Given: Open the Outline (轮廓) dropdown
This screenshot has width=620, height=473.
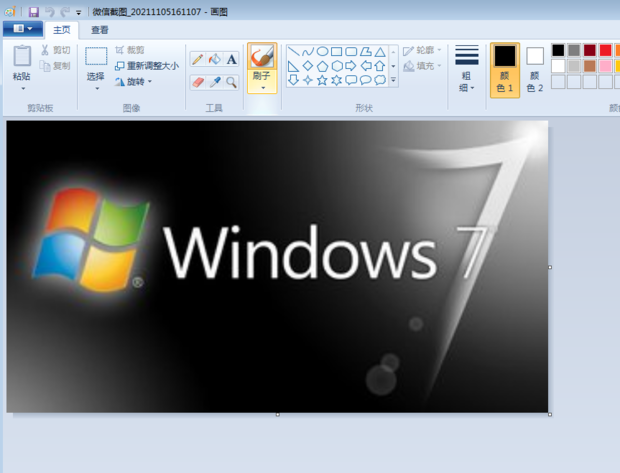Looking at the screenshot, I should point(422,50).
